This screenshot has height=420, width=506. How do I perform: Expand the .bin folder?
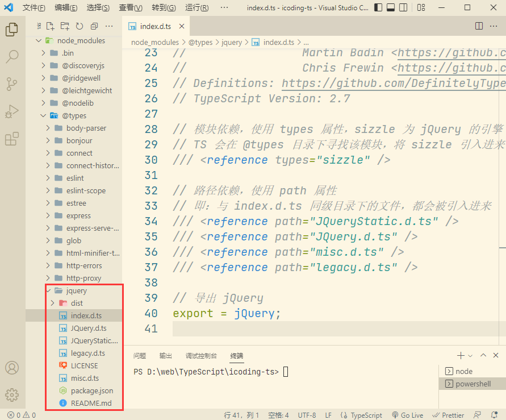pos(74,53)
